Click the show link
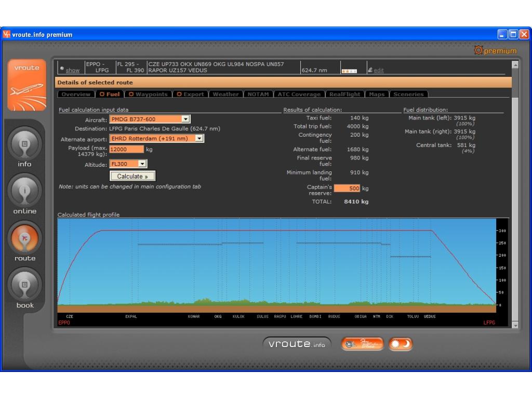 point(73,70)
